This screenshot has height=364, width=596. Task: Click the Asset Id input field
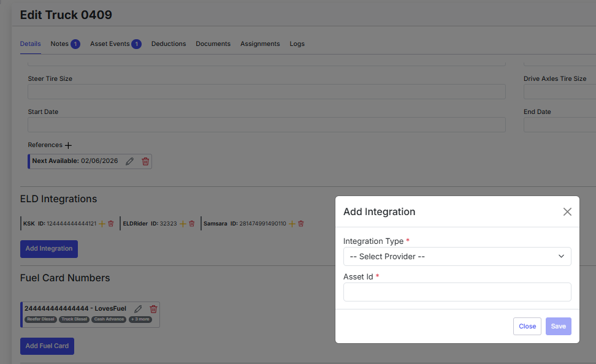point(457,292)
